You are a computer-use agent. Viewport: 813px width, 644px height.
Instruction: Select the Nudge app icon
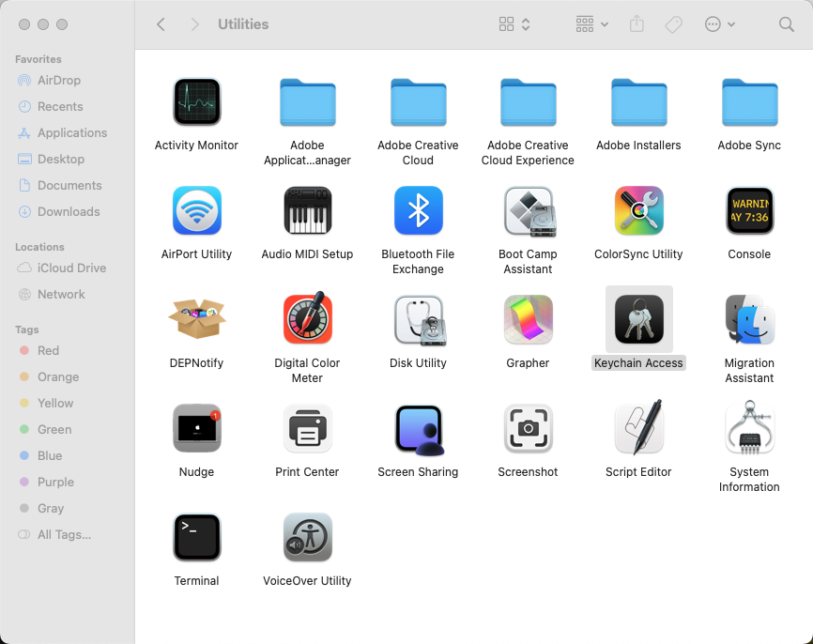click(196, 428)
